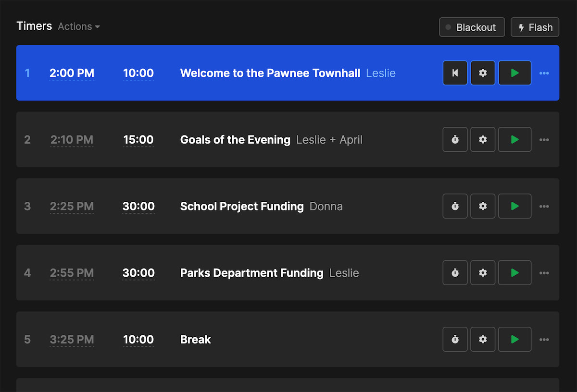Viewport: 577px width, 392px height.
Task: Click the 30:00 duration of School Project Funding
Action: click(138, 206)
